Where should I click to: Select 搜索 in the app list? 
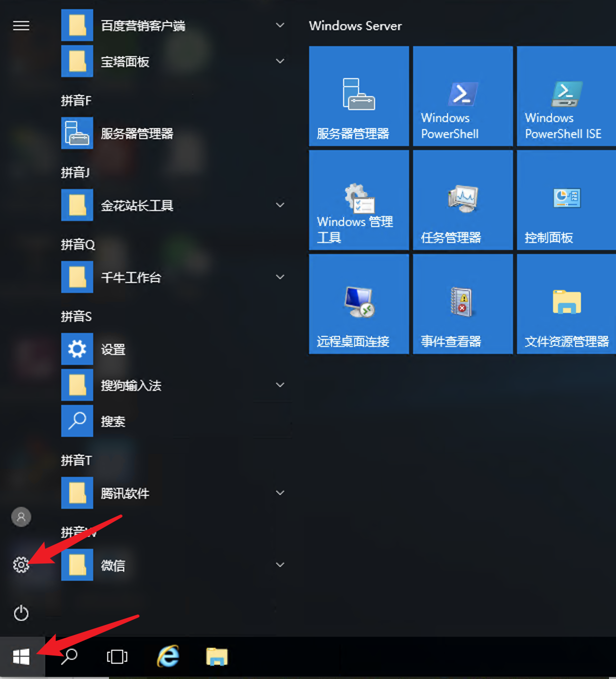coord(112,421)
